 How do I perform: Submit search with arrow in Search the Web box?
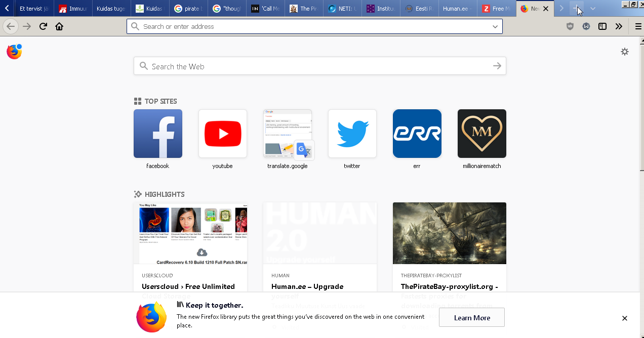point(497,66)
